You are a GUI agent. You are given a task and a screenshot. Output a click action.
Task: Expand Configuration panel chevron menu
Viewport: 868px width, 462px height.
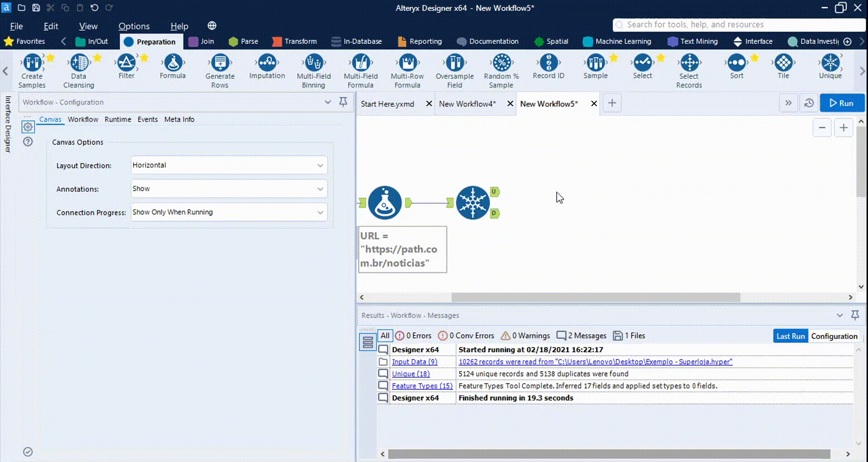pyautogui.click(x=328, y=102)
